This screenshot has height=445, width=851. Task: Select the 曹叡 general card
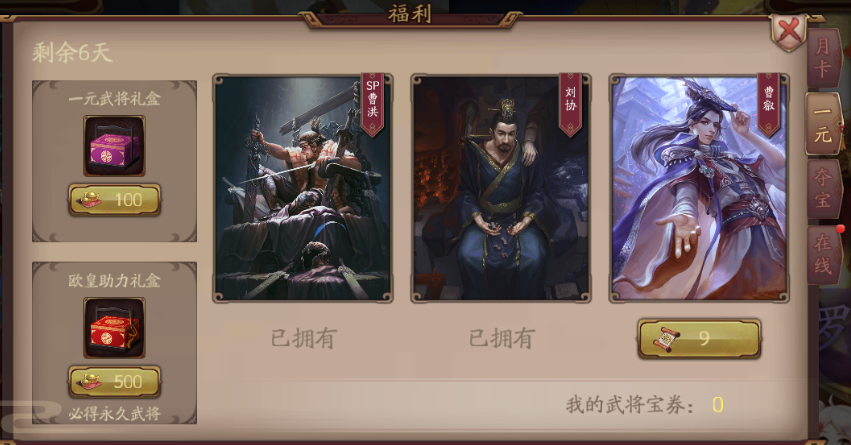699,188
